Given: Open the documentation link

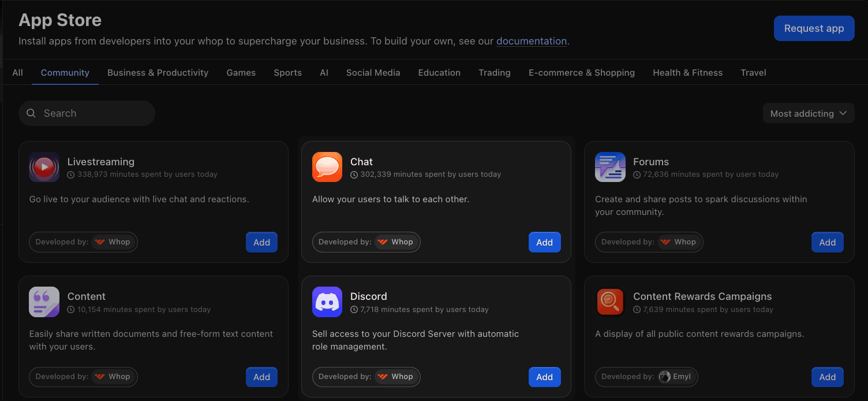Looking at the screenshot, I should point(532,41).
